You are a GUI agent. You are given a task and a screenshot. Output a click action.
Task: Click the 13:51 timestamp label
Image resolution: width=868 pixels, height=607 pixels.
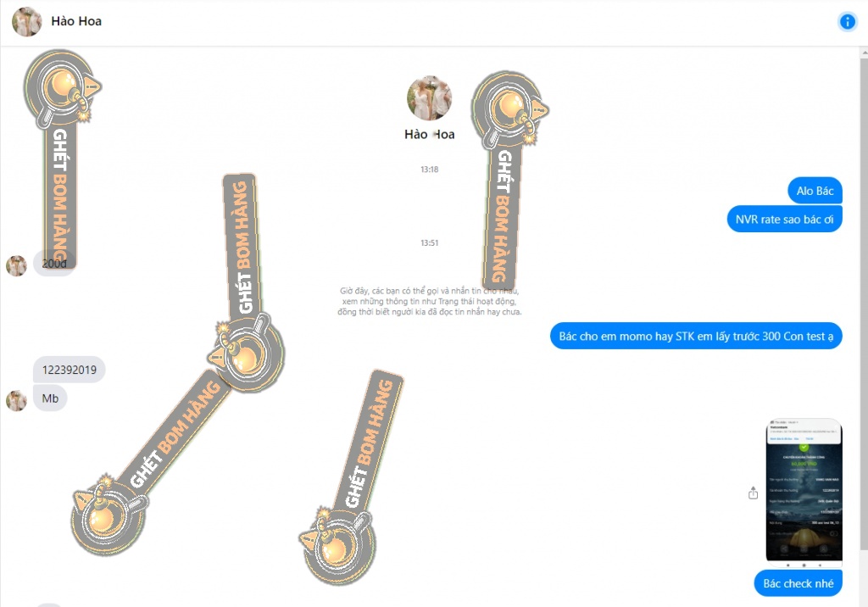coord(429,242)
